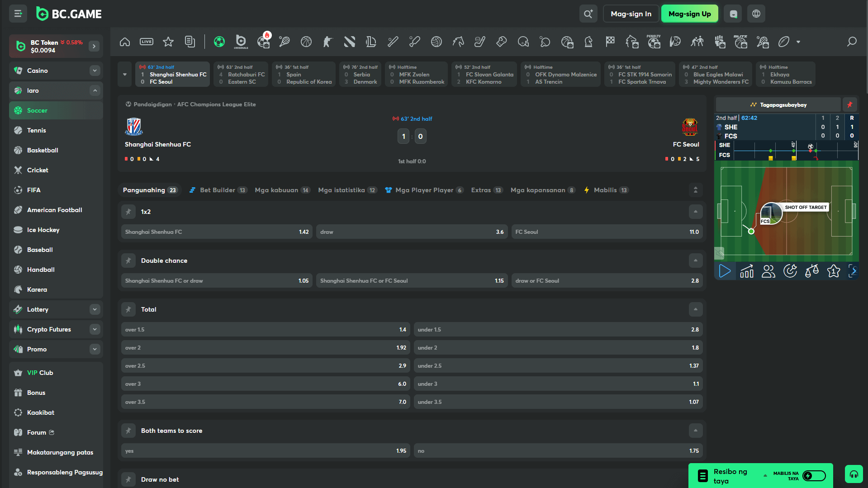Switch to Mga kabuuan tab
The height and width of the screenshot is (488, 868).
coord(282,190)
